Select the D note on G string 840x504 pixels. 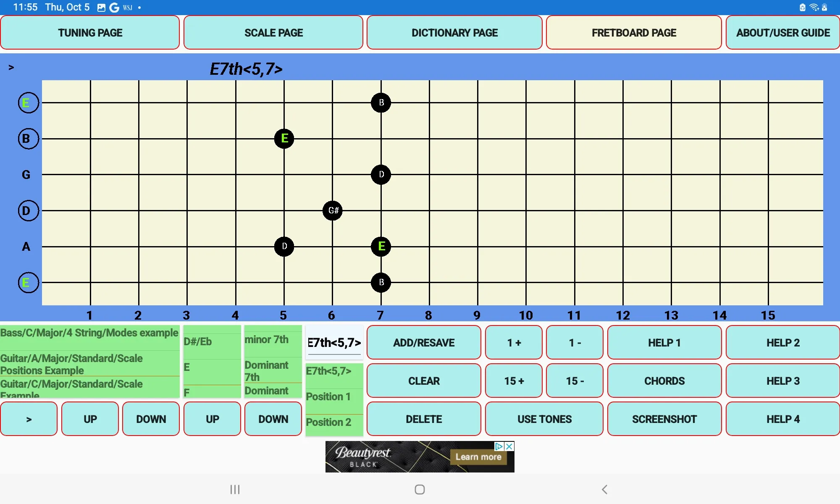tap(381, 174)
